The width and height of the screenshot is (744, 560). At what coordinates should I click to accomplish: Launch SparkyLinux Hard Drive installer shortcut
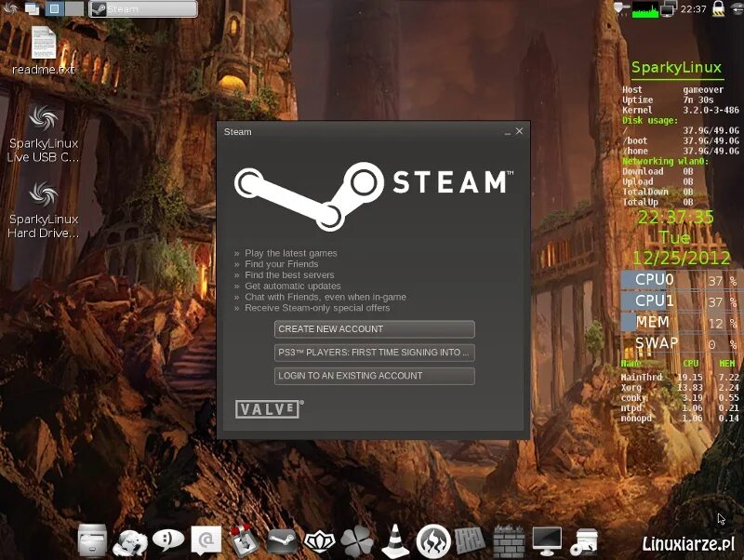coord(43,210)
